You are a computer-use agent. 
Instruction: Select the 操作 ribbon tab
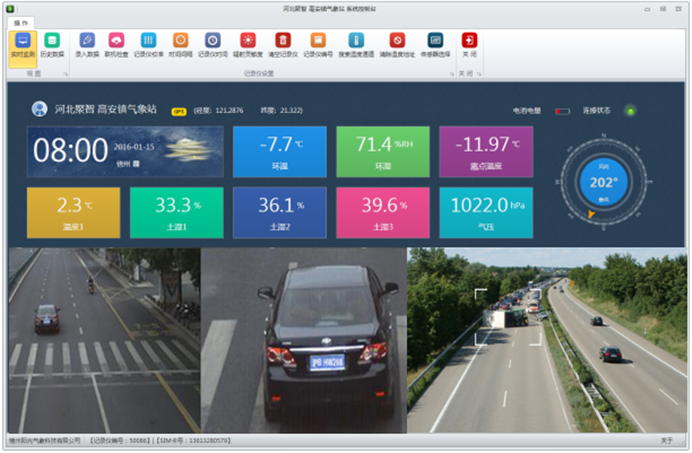[20, 21]
